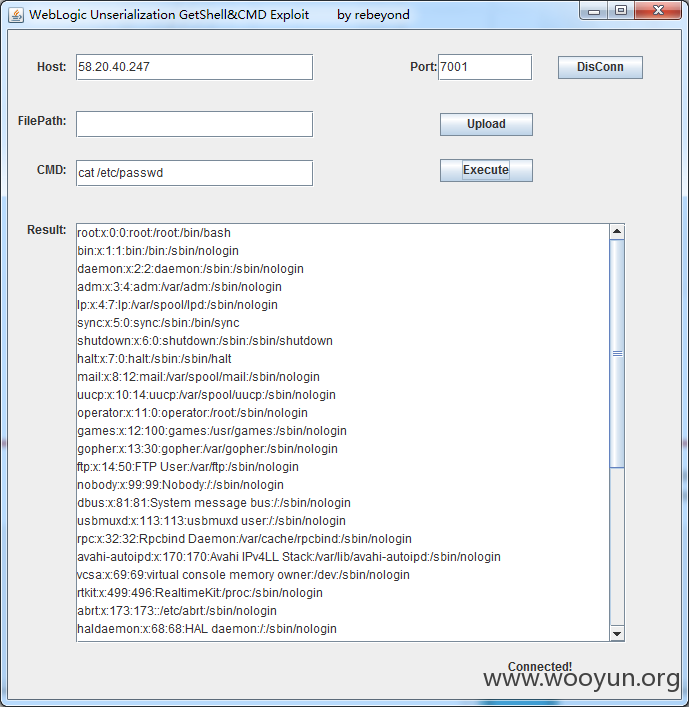Viewport: 689px width, 707px height.
Task: Click the result scrollbar up arrow
Action: [617, 232]
